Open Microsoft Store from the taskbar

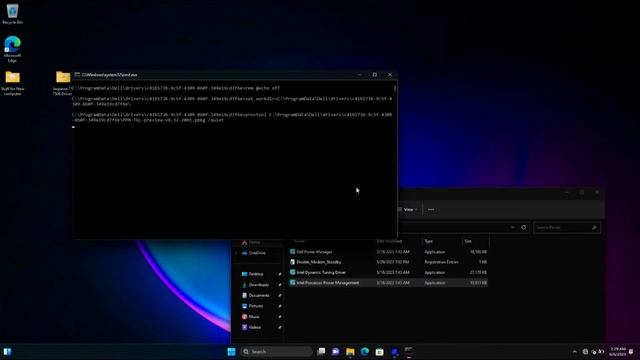click(380, 351)
